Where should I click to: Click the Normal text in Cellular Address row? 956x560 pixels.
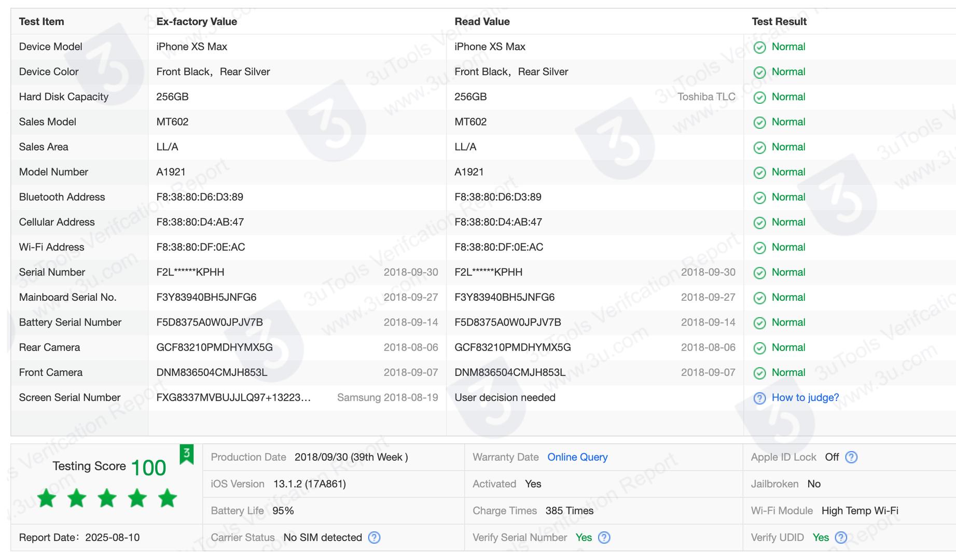point(788,222)
